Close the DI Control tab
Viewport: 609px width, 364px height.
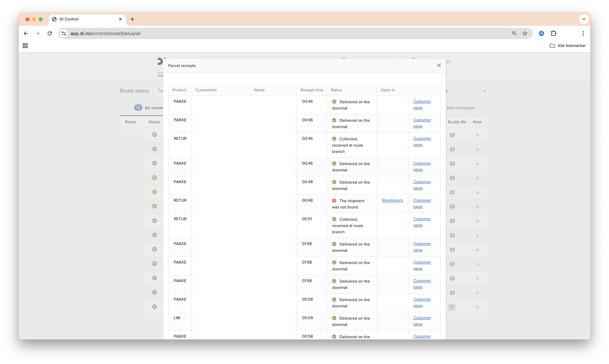pos(120,19)
